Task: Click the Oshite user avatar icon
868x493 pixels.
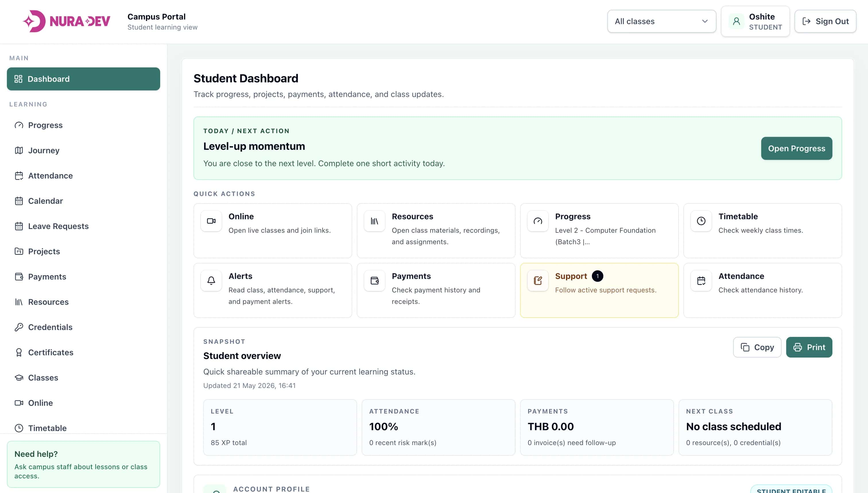Action: click(736, 21)
